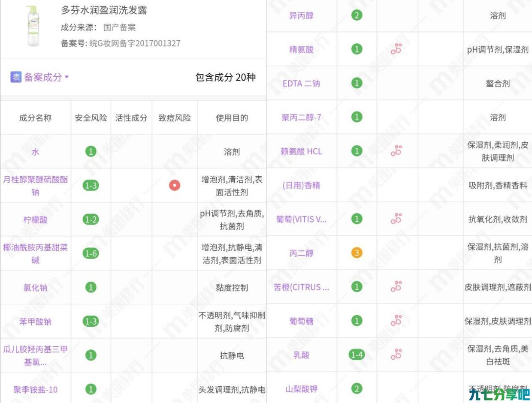The image size is (532, 403).
Task: Click the safety badge for 聚季铵盐-10
Action: click(91, 389)
